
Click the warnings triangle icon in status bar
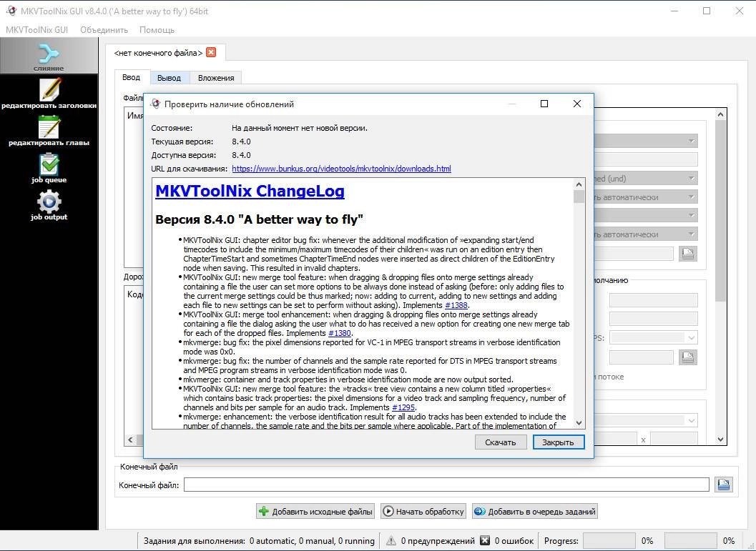[x=391, y=541]
